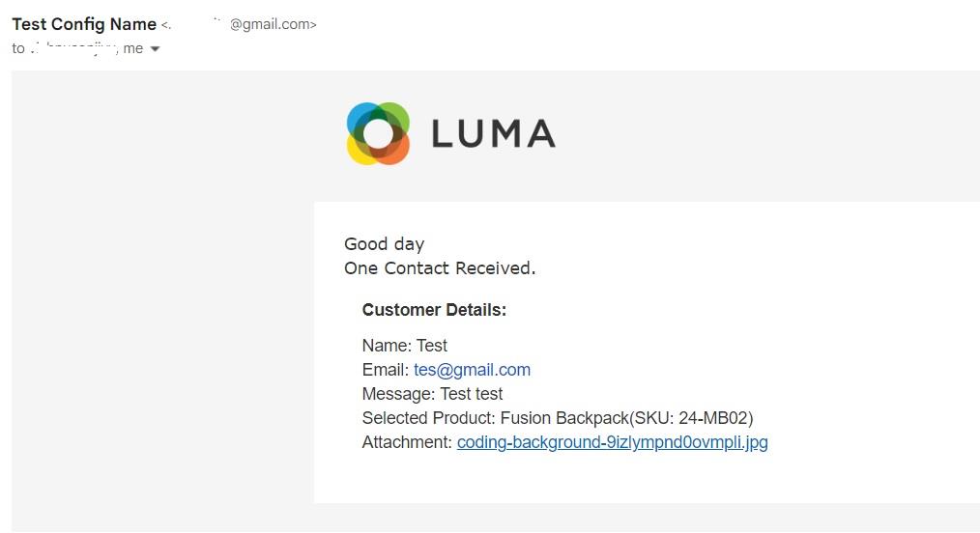Click the "Message: Test test" line
The image size is (980, 533).
click(432, 394)
